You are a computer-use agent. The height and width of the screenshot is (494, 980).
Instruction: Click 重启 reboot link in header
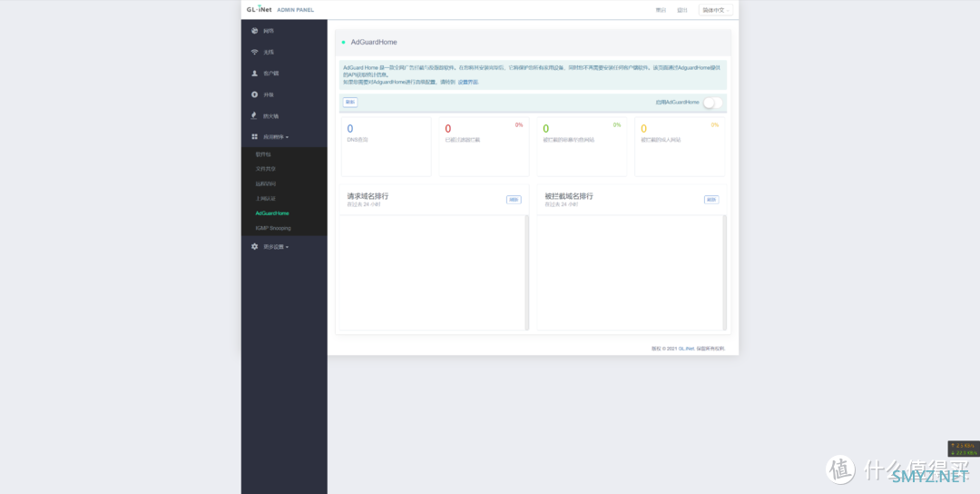[x=661, y=10]
